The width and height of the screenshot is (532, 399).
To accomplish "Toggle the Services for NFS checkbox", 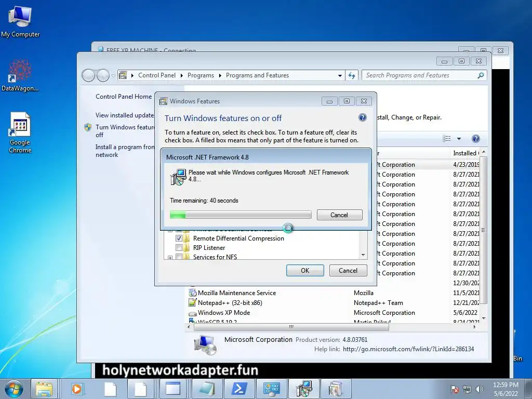I will pos(179,257).
